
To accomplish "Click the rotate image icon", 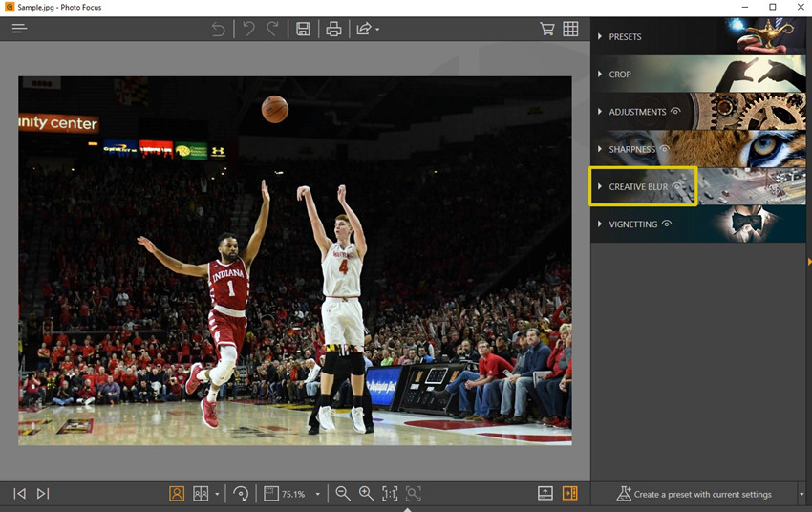I will (x=241, y=493).
